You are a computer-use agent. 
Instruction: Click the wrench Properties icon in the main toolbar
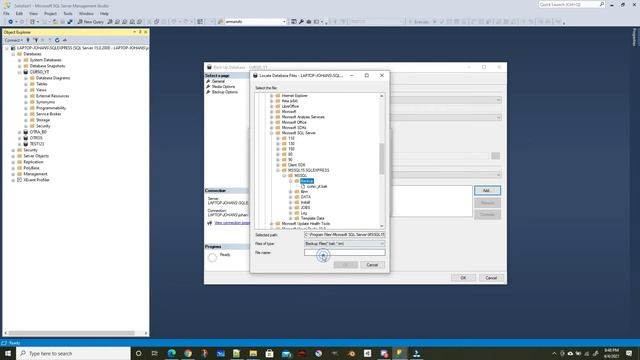click(301, 22)
